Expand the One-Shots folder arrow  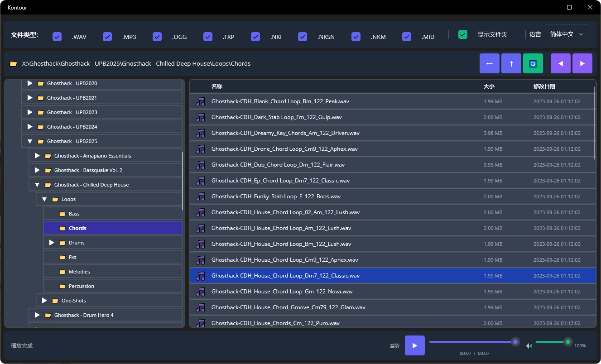click(x=44, y=301)
